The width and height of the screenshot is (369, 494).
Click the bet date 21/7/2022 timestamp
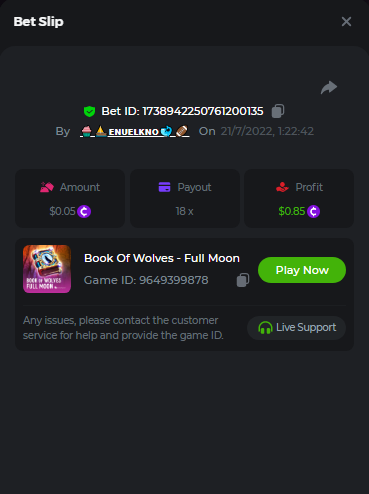click(x=267, y=131)
